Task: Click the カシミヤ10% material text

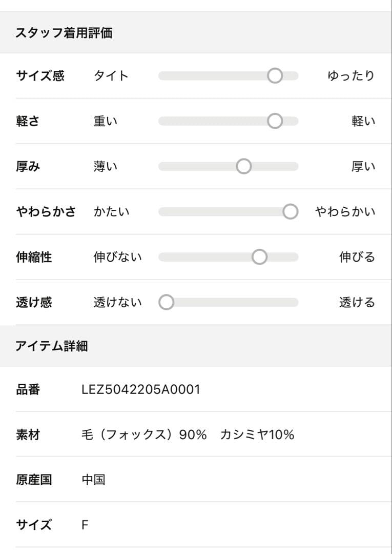Action: pos(257,435)
